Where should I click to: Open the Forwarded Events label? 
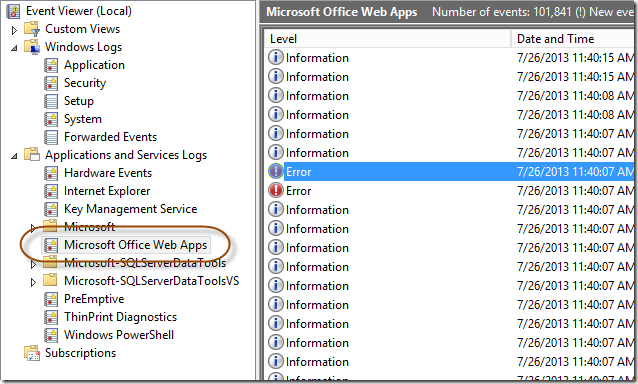pyautogui.click(x=111, y=137)
